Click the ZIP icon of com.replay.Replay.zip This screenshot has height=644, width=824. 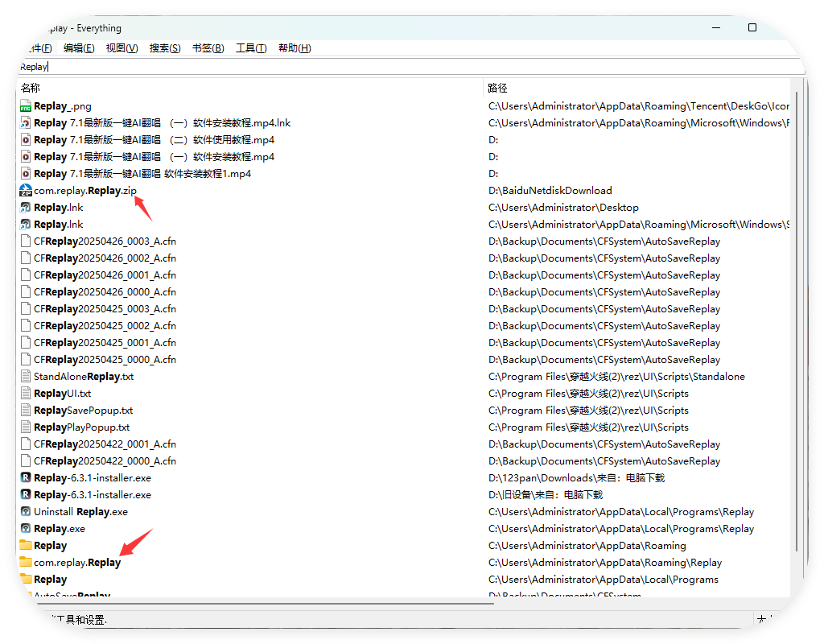pos(25,190)
